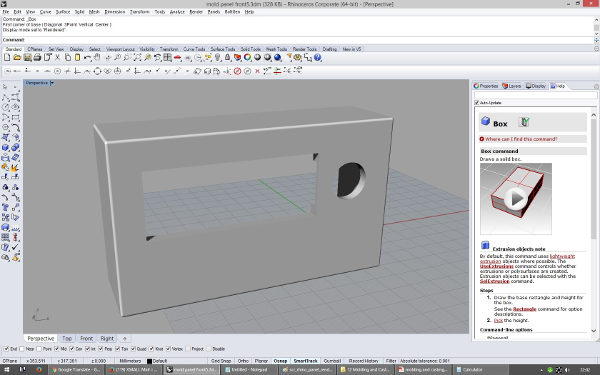Play the Box command help video thumbnail
This screenshot has height=375, width=600.
(x=515, y=198)
